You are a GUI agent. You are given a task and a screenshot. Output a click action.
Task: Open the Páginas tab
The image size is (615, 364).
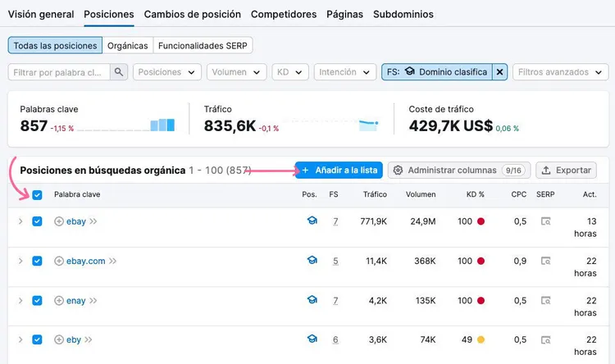(x=344, y=14)
